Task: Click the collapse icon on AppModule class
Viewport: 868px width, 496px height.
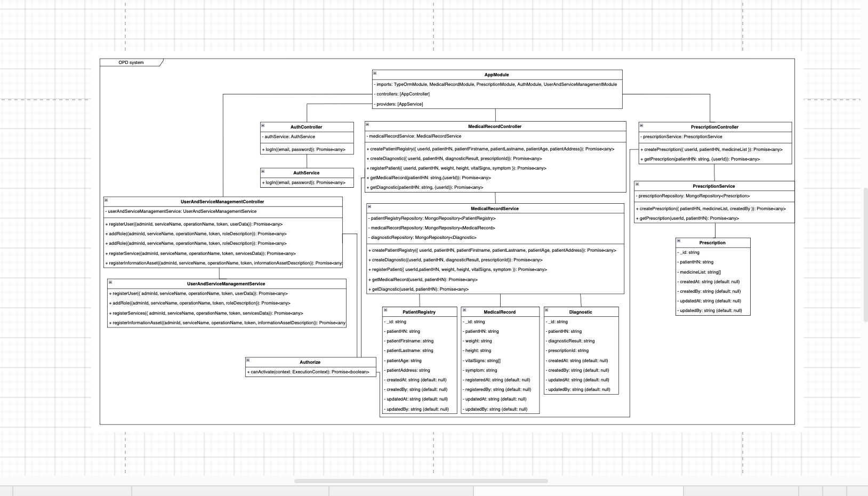Action: click(x=375, y=75)
